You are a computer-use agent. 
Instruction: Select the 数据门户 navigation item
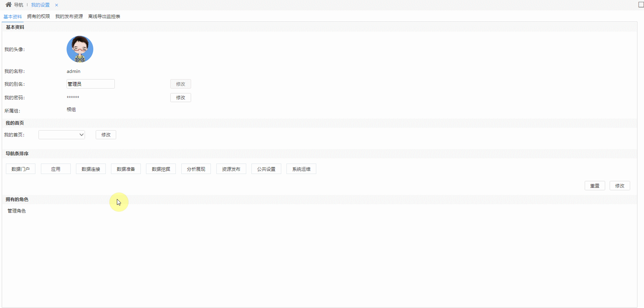[x=20, y=169]
